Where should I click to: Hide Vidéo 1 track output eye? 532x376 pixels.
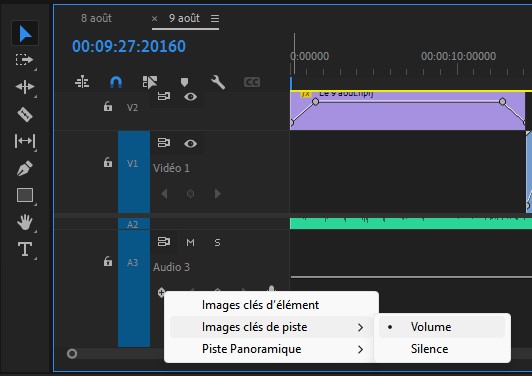click(x=190, y=144)
